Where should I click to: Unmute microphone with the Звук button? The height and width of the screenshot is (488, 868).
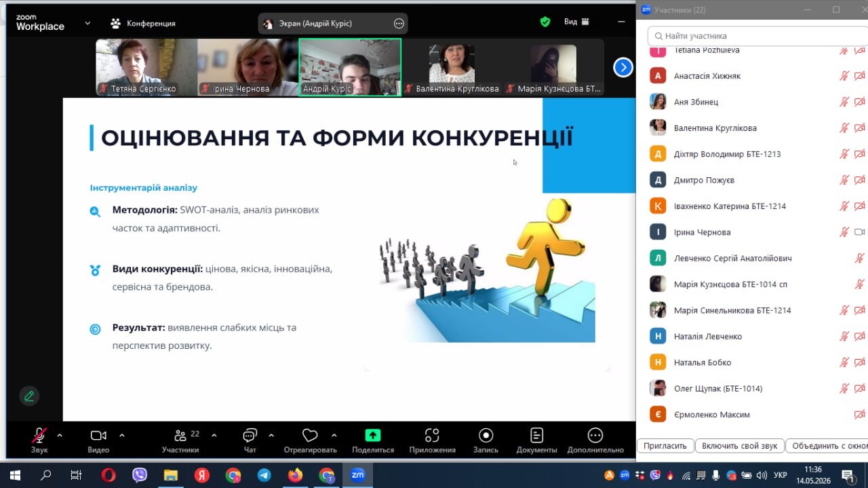39,440
